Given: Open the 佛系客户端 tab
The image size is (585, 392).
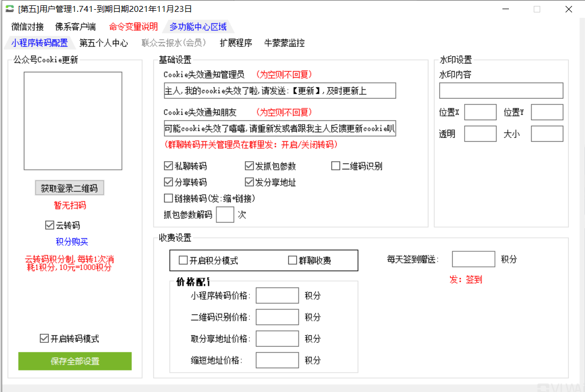Looking at the screenshot, I should pyautogui.click(x=76, y=27).
